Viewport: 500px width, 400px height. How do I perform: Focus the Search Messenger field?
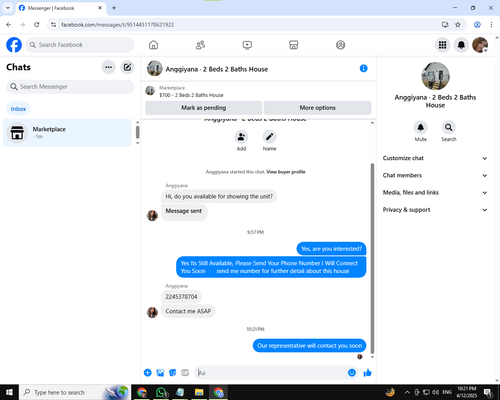70,87
